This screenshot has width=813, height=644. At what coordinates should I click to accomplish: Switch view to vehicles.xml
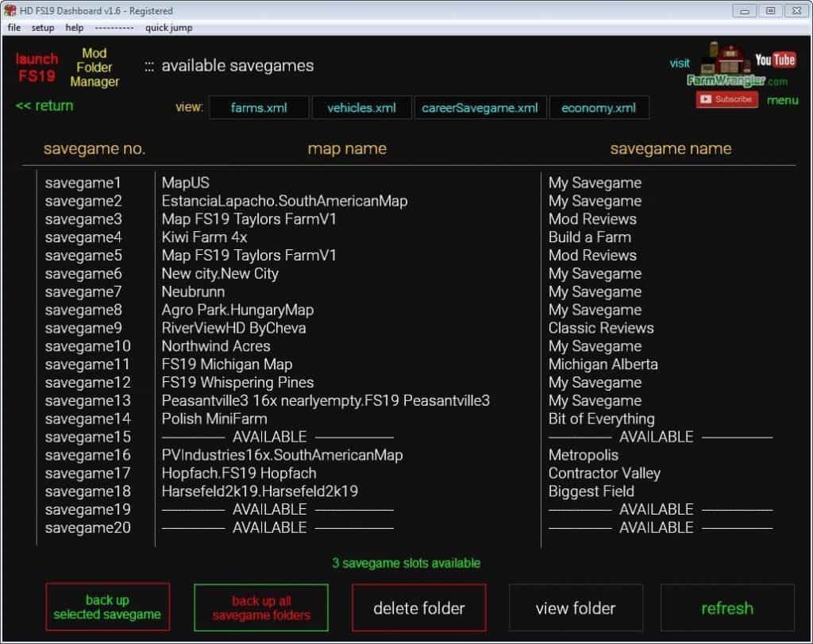362,107
